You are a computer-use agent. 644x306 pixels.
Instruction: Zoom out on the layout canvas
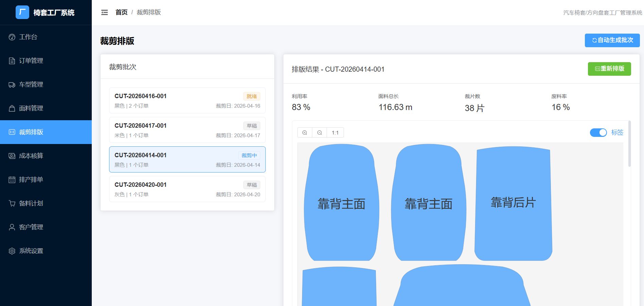[x=319, y=132]
